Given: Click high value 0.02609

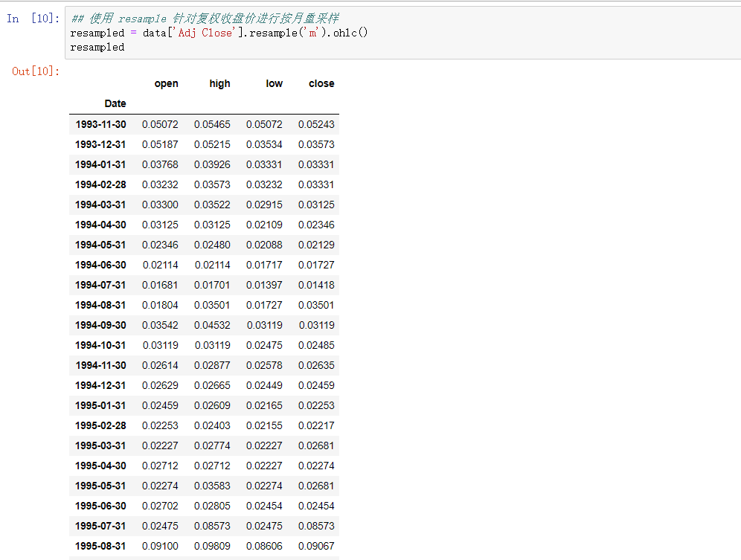Looking at the screenshot, I should (x=212, y=405).
